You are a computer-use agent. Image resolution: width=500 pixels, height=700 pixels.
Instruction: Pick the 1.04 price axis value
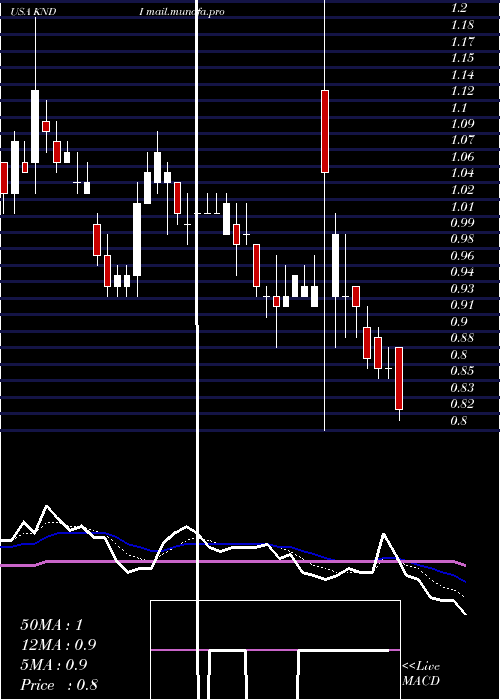[x=462, y=173]
